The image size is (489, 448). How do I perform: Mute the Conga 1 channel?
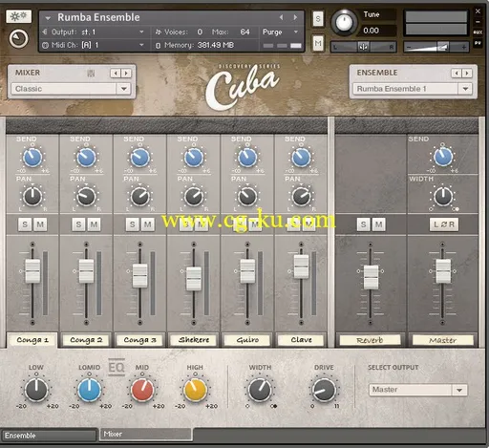click(x=40, y=224)
